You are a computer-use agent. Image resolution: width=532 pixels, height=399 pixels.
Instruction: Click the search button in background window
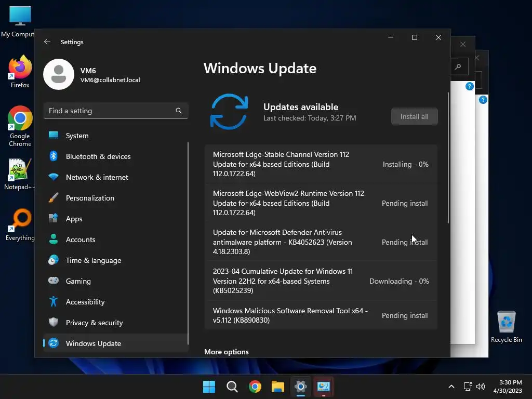tap(458, 66)
